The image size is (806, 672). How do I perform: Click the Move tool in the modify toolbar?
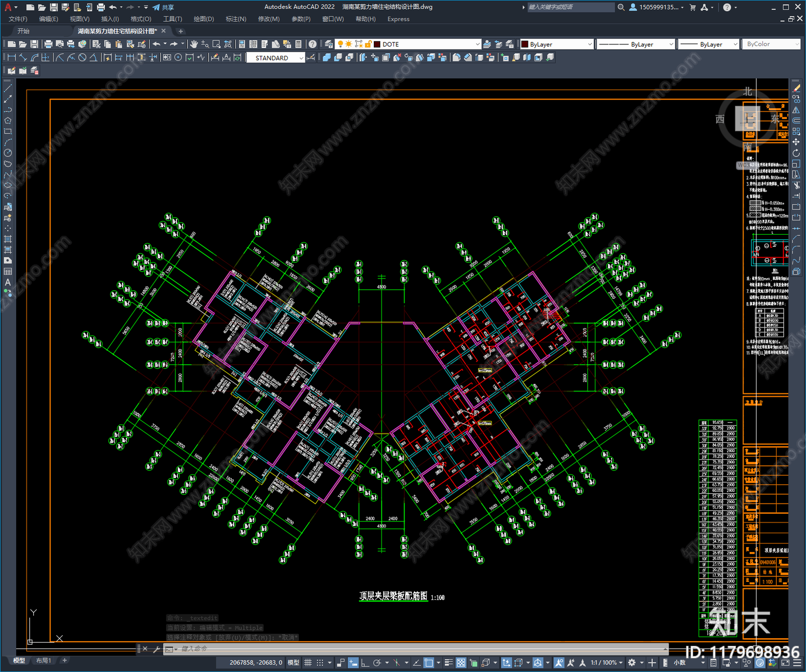click(796, 142)
